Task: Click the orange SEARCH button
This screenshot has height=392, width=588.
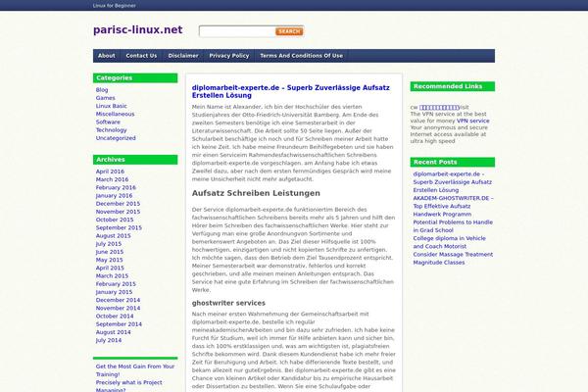Action: (x=289, y=31)
